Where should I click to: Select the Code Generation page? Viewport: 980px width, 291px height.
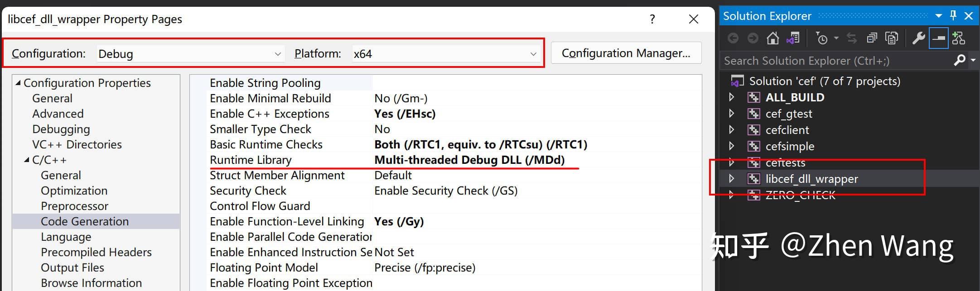(x=84, y=221)
